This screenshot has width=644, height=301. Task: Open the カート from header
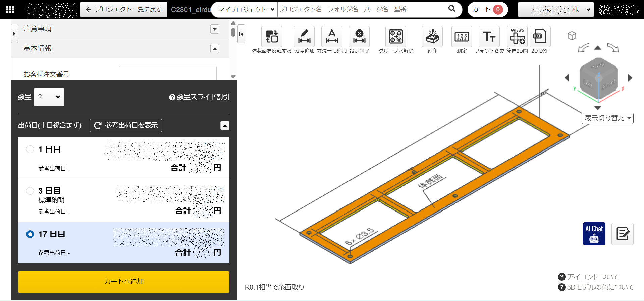[x=487, y=10]
